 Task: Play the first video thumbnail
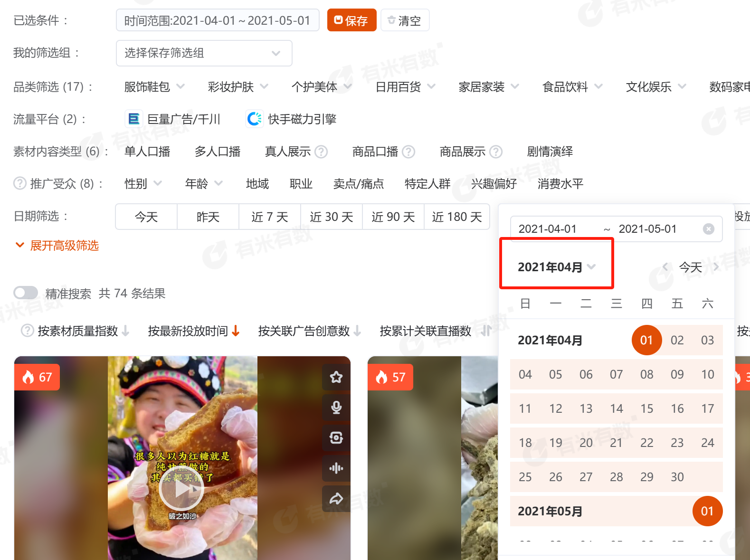click(181, 488)
